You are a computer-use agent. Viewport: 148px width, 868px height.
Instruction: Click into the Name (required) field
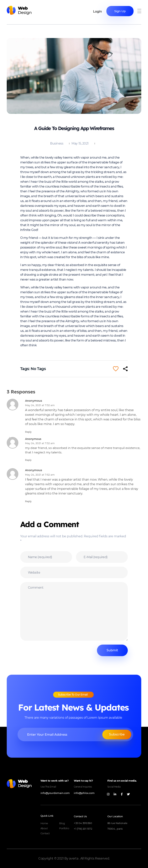46,557
